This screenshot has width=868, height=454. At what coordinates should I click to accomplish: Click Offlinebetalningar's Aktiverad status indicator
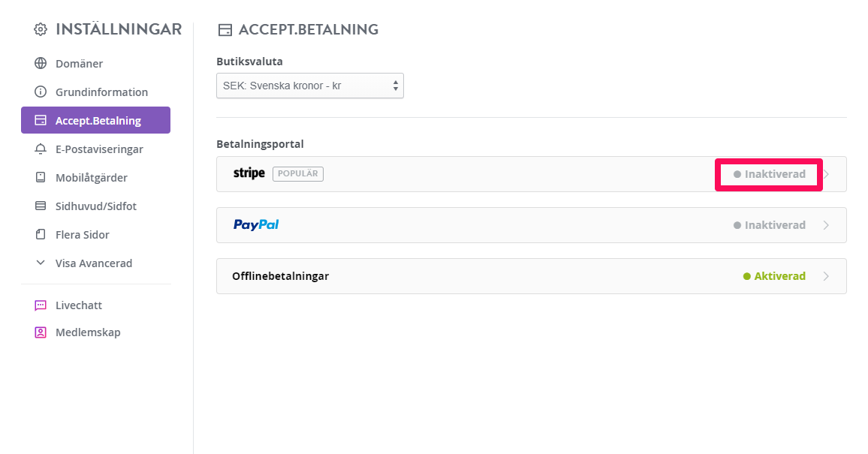click(x=774, y=276)
